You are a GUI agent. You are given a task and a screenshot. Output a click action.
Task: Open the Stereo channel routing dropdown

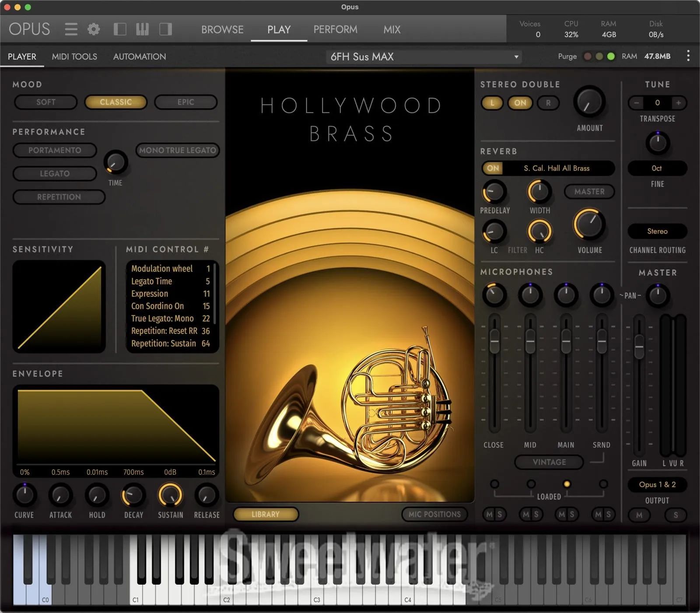coord(657,231)
